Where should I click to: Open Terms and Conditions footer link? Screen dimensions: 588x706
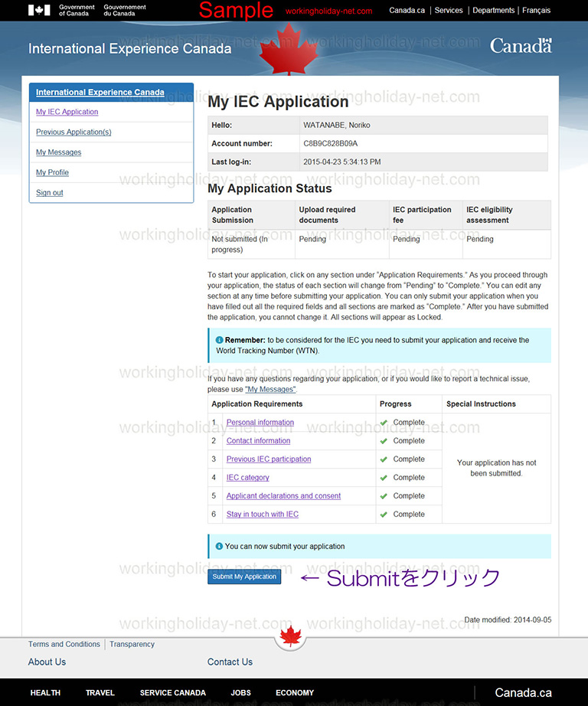click(64, 644)
